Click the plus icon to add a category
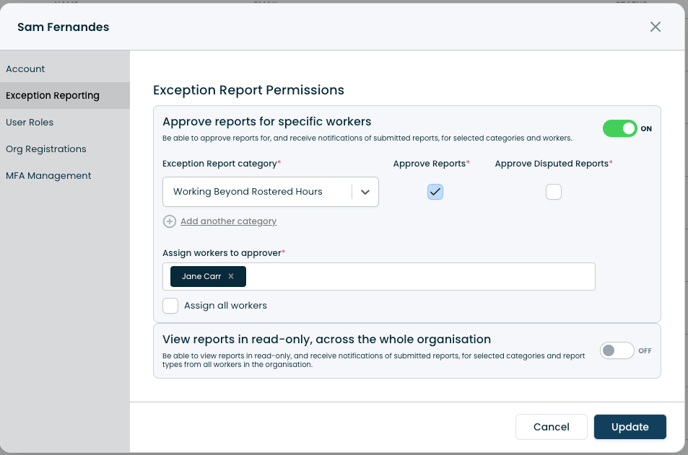This screenshot has height=455, width=688. pyautogui.click(x=169, y=221)
